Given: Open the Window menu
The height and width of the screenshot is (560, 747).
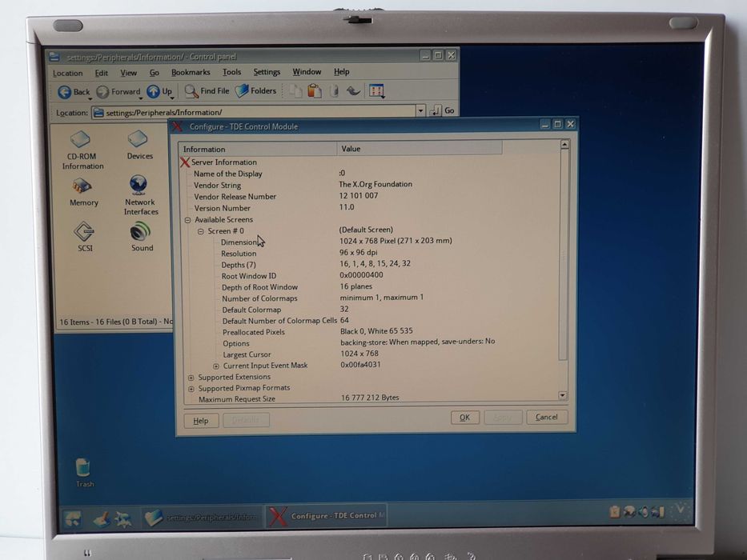Looking at the screenshot, I should tap(307, 71).
